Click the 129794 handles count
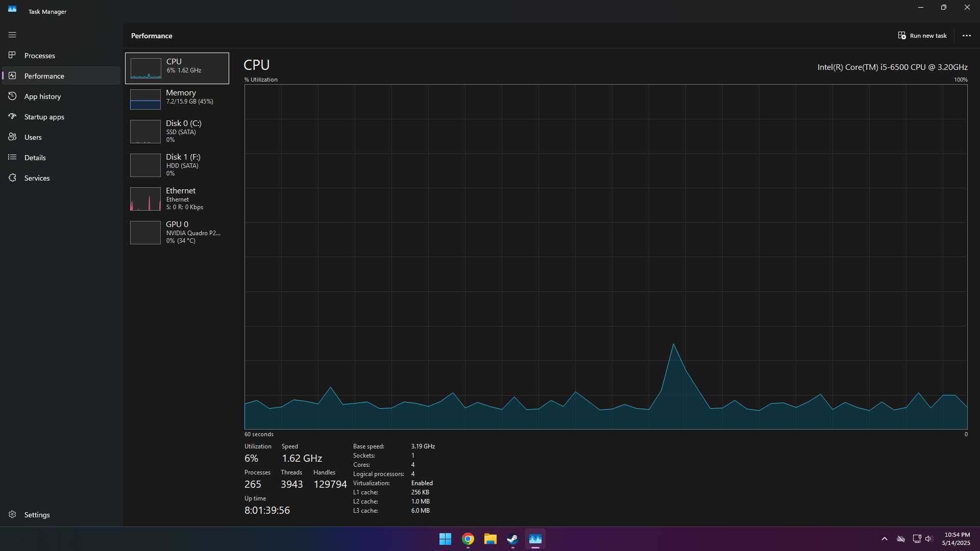The image size is (980, 551). (330, 484)
